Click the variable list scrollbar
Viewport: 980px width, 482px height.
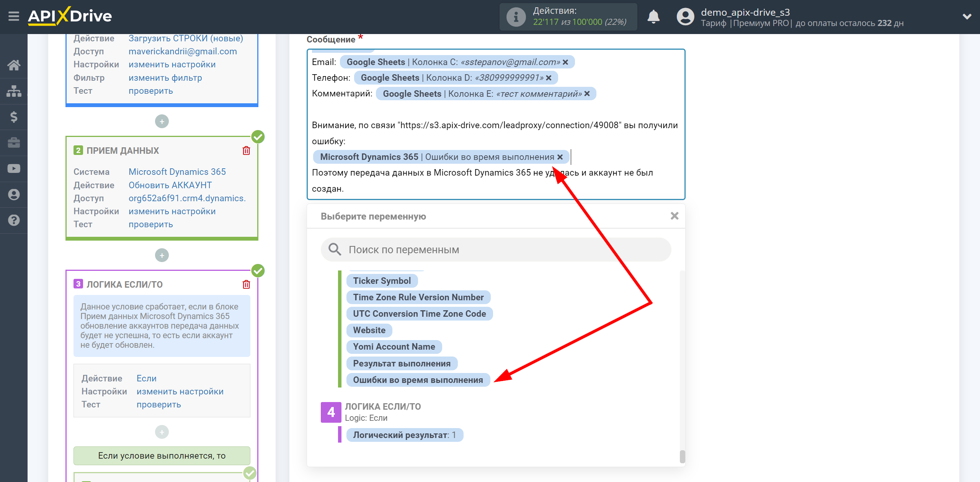682,457
